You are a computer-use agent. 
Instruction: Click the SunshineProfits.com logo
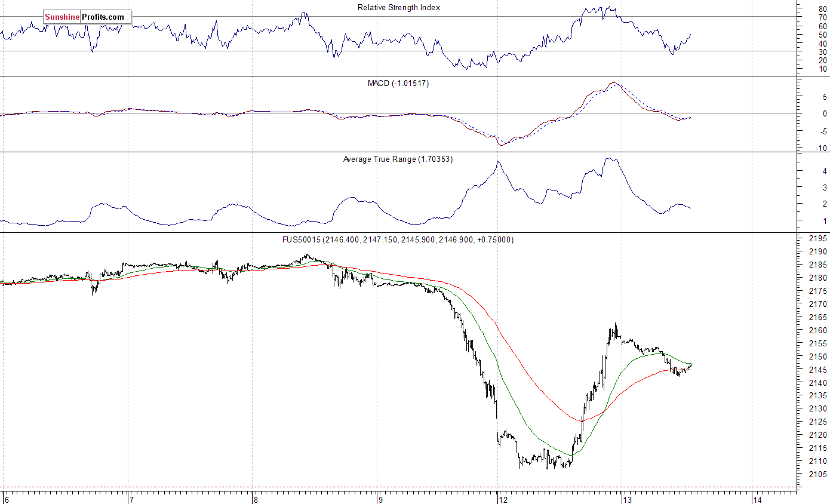[87, 17]
